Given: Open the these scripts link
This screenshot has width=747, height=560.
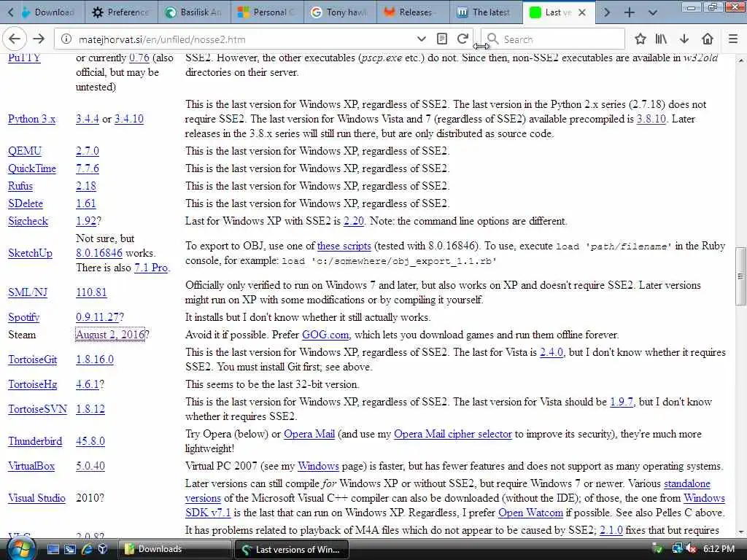Looking at the screenshot, I should coord(344,246).
